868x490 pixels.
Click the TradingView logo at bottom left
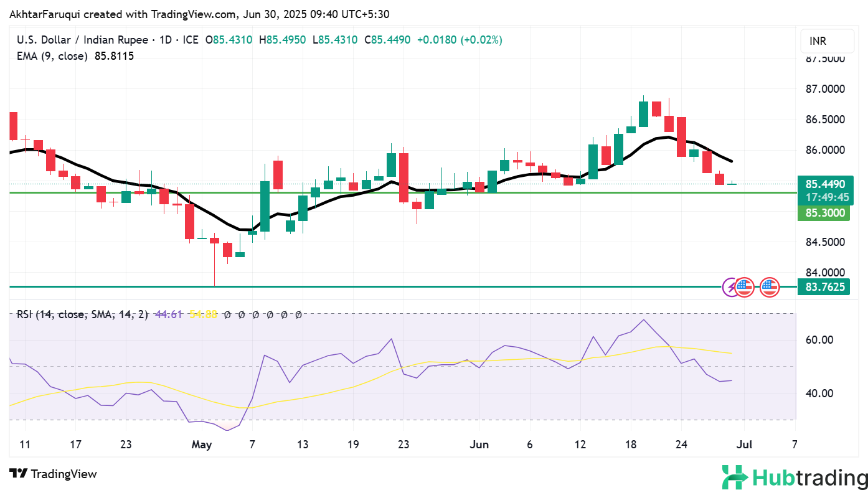[53, 474]
